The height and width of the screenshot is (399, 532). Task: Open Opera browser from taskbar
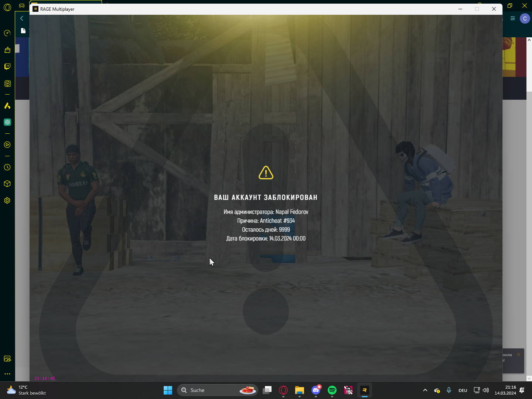283,390
